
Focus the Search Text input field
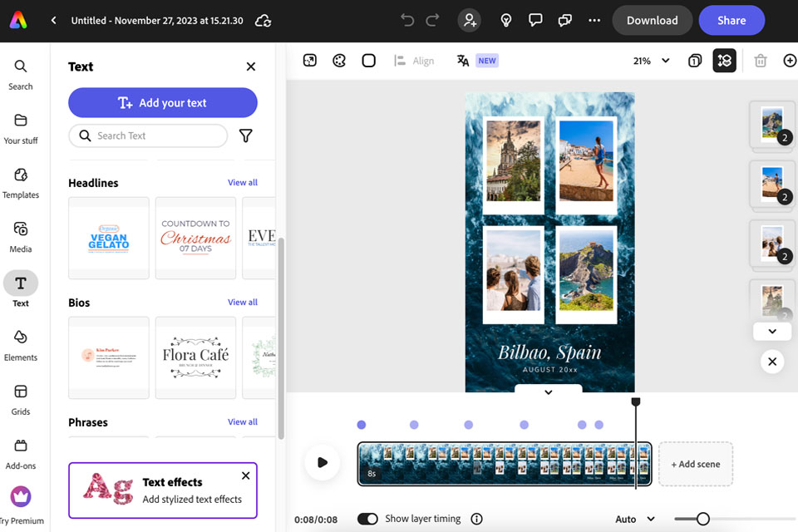point(148,136)
